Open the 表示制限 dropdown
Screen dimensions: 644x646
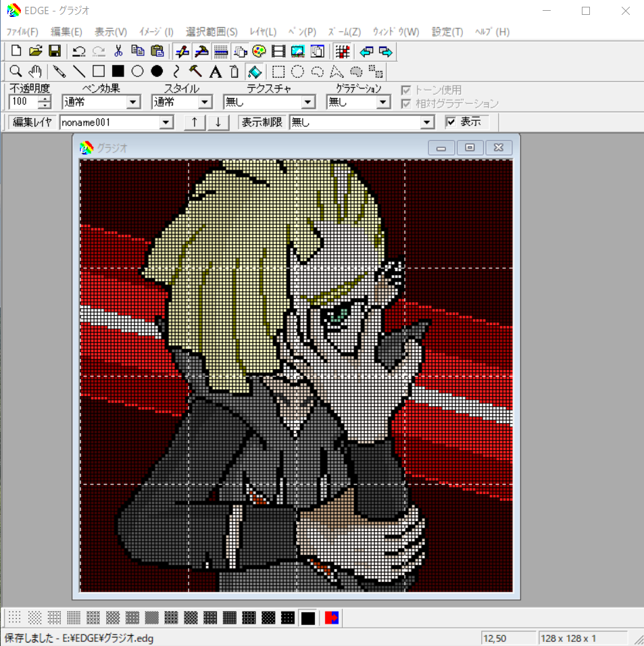coord(427,122)
